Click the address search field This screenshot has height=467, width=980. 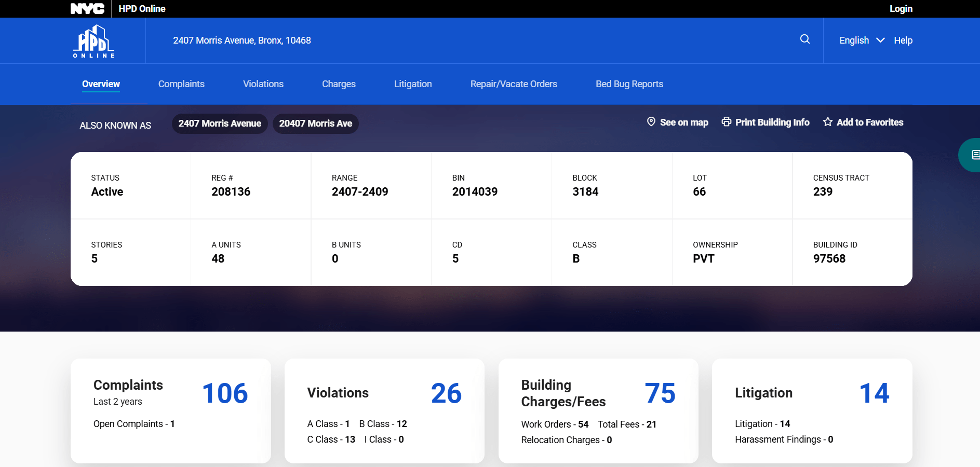coord(467,40)
